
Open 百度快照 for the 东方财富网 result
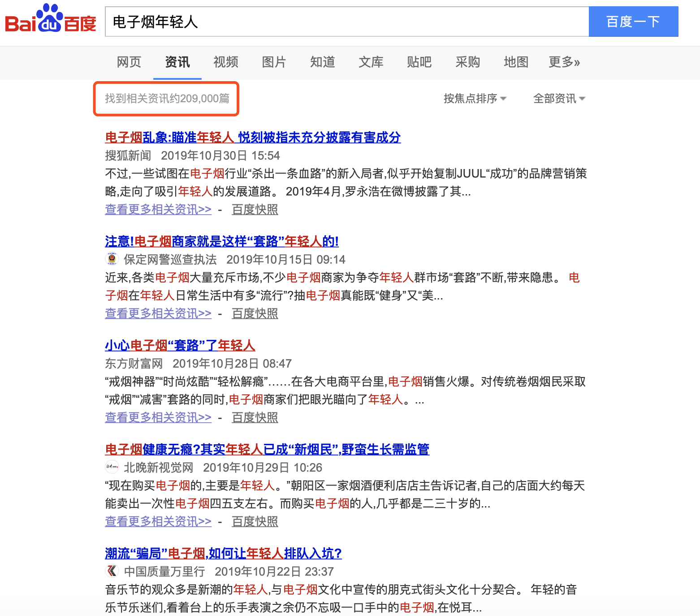pyautogui.click(x=255, y=417)
